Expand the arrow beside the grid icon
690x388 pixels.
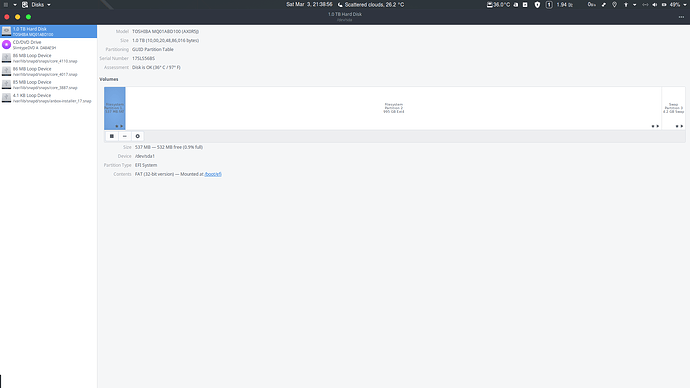pos(15,5)
